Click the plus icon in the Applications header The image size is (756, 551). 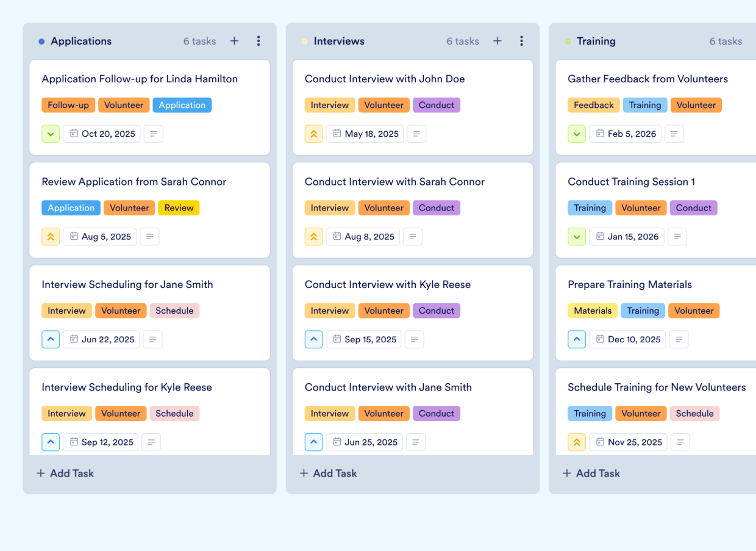(x=234, y=41)
